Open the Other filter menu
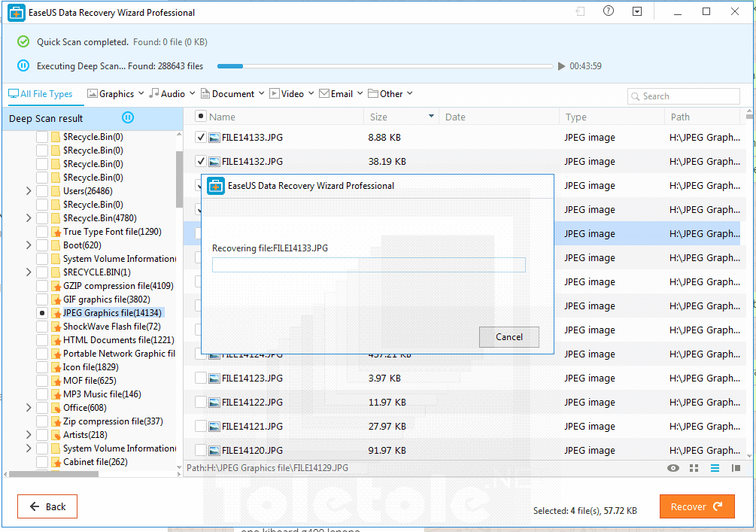The width and height of the screenshot is (756, 532). (390, 93)
